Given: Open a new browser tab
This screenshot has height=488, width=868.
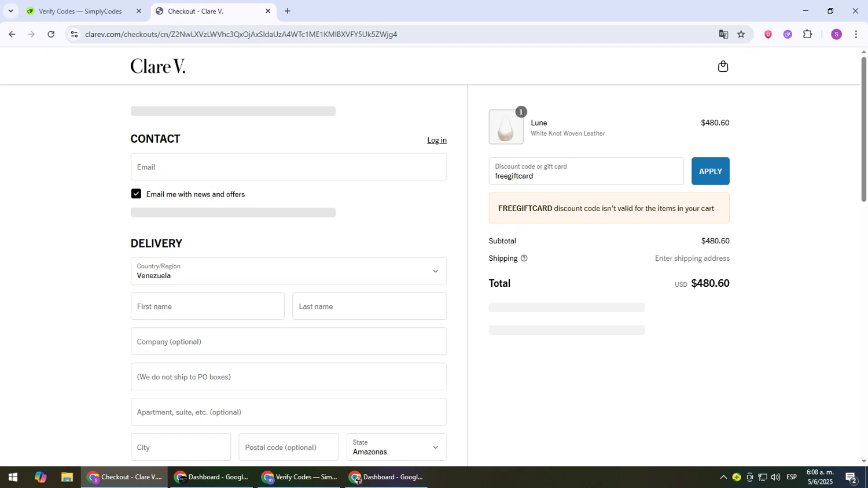Looking at the screenshot, I should click(x=288, y=11).
